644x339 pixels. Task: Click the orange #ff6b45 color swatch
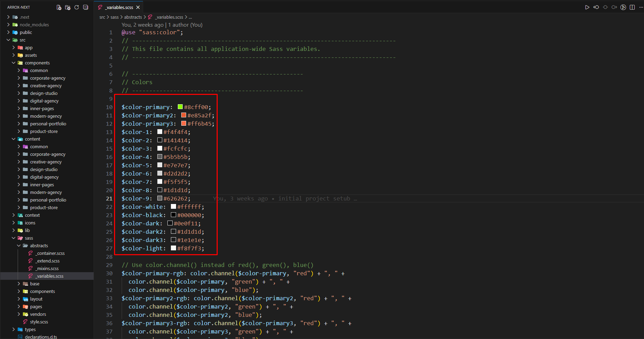coord(184,124)
